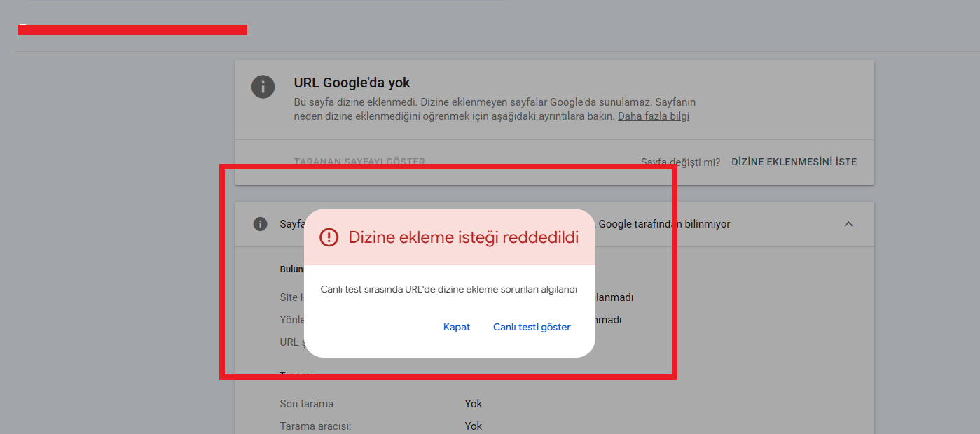Screen dimensions: 980x434
Task: Click the Yok value beside Tarama aracısı
Action: [474, 426]
